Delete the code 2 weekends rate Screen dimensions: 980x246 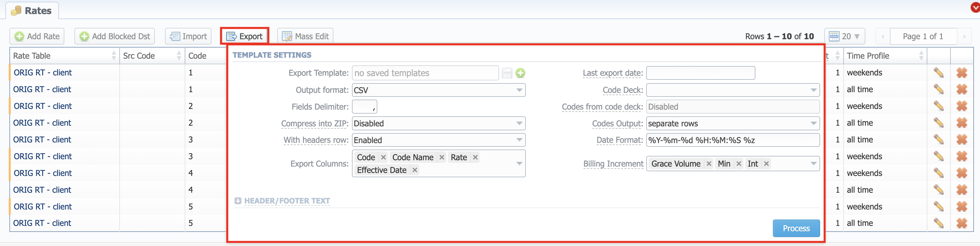962,106
